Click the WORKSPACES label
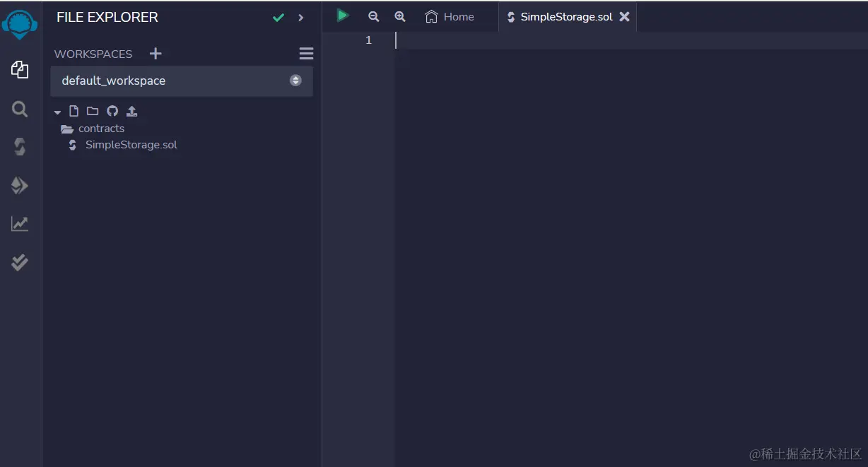 pos(93,54)
